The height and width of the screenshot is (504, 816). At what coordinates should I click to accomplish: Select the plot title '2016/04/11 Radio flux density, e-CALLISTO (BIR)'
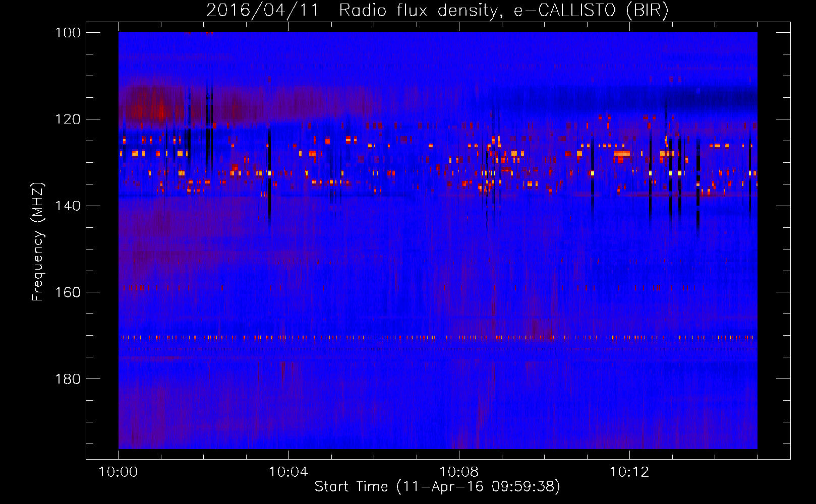[437, 10]
